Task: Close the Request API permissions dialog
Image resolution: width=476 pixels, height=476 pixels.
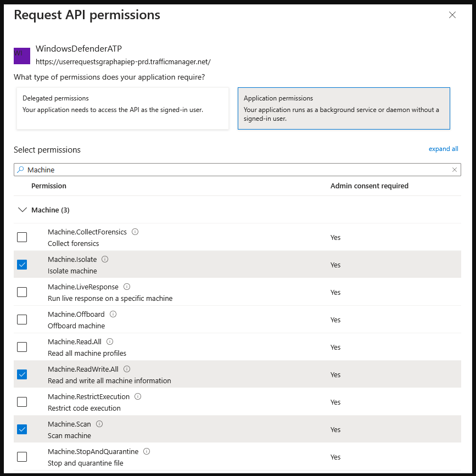Action: 452,15
